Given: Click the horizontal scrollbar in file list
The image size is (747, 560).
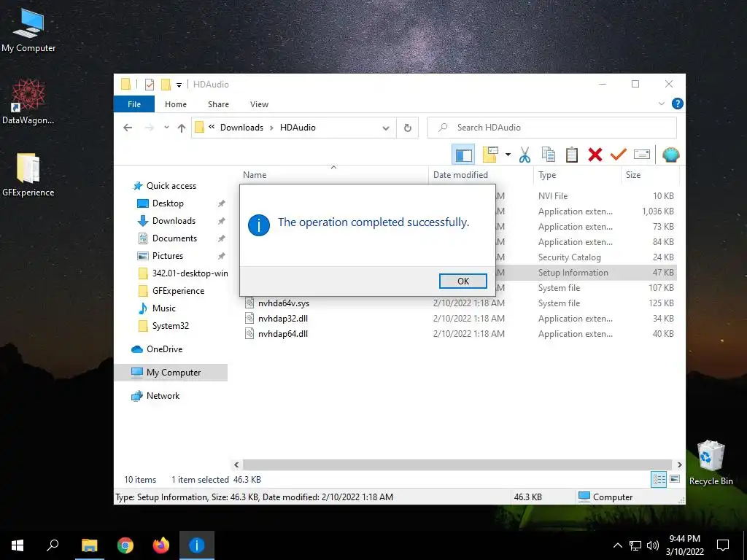Looking at the screenshot, I should (457, 464).
